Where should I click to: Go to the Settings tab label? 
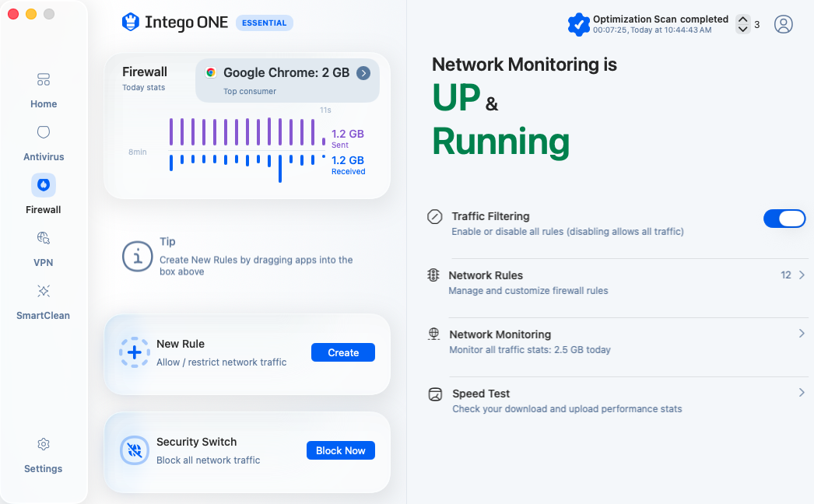coord(43,469)
